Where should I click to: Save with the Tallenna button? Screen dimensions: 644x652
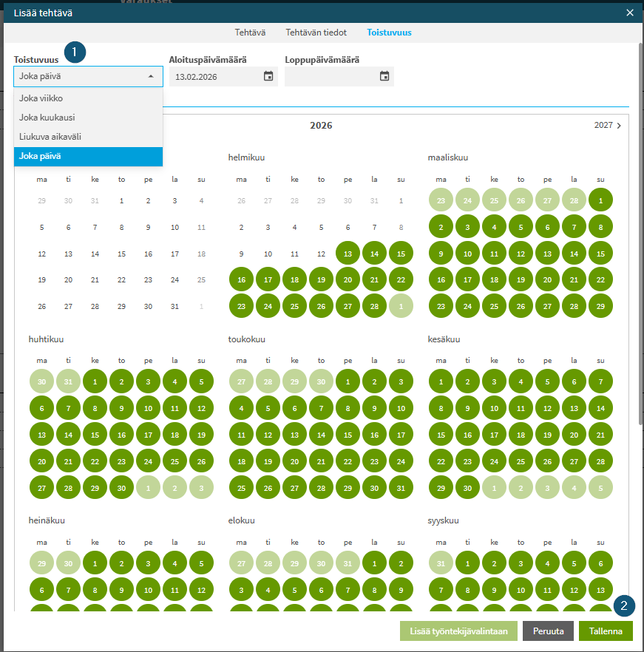606,631
